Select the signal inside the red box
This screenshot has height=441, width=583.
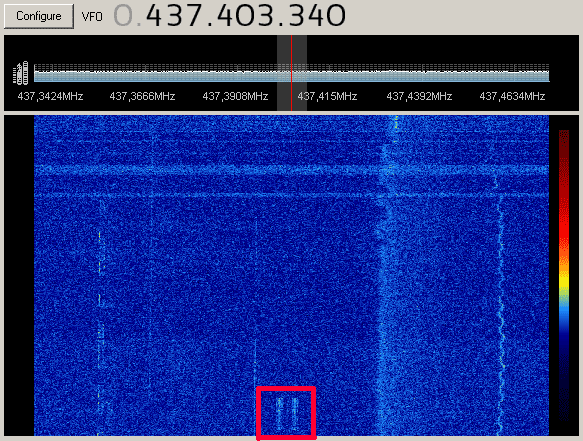287,413
